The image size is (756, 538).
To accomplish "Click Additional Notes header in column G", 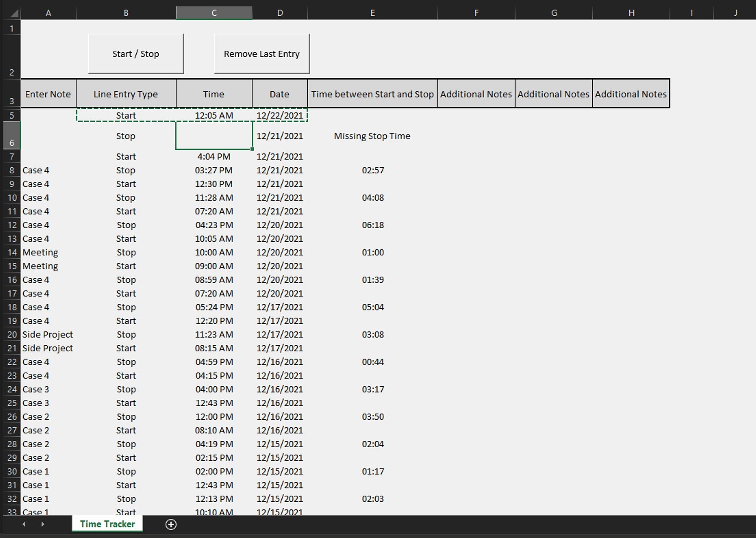I will [x=554, y=94].
